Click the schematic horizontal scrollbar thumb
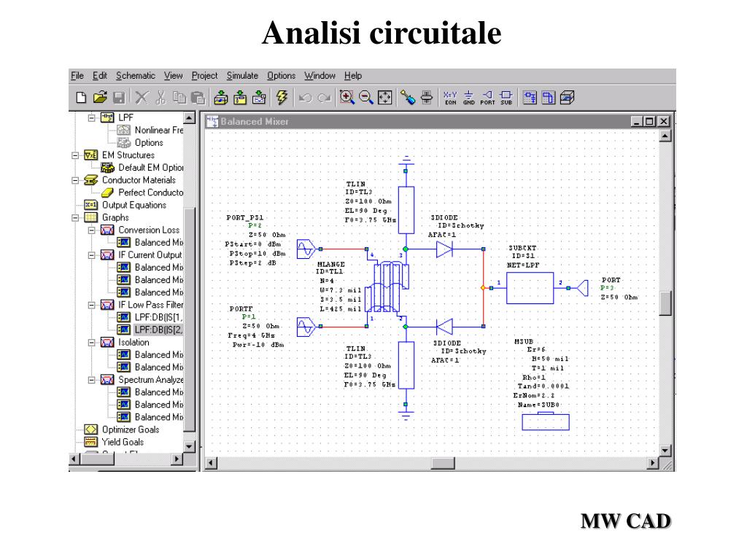This screenshot has width=747, height=560. tap(443, 463)
